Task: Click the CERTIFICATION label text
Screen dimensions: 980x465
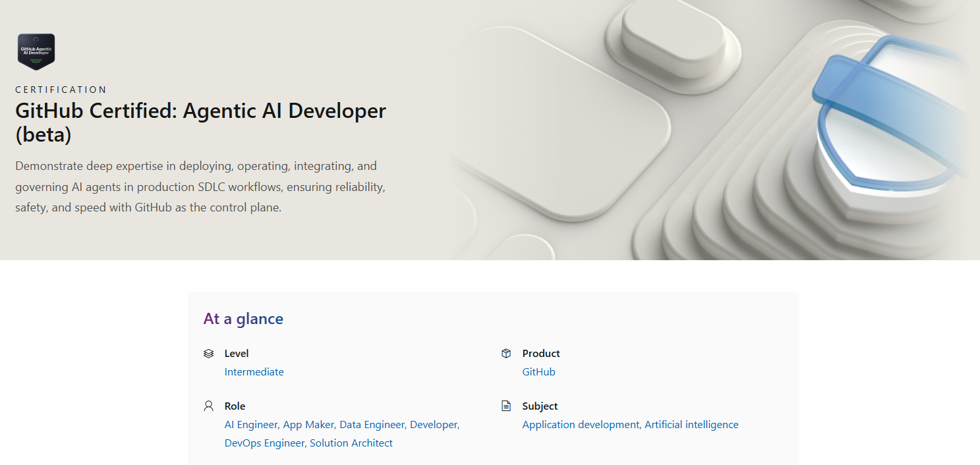Action: (61, 90)
